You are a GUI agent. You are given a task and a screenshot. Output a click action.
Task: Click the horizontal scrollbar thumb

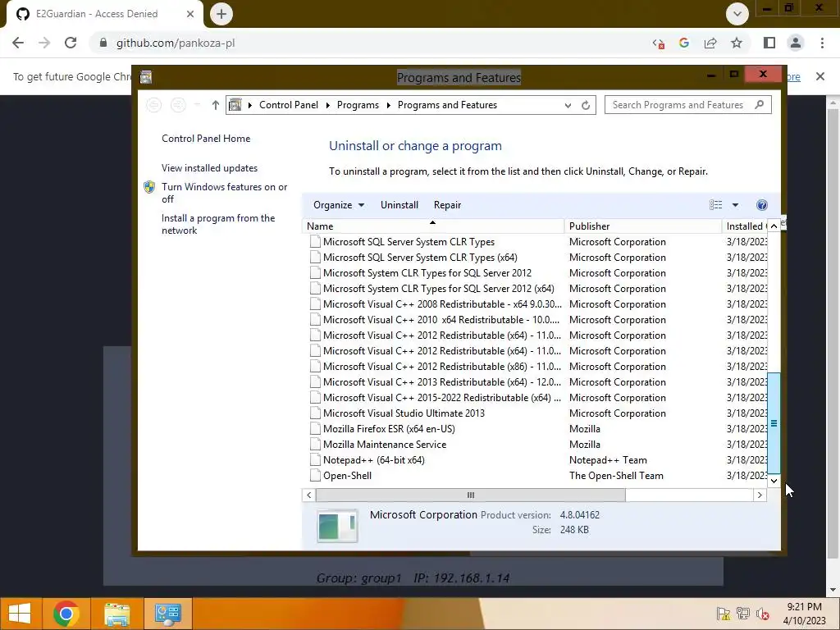(470, 495)
